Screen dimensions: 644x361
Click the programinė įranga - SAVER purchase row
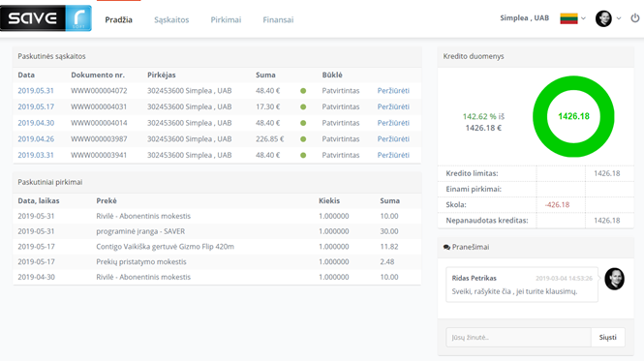217,231
